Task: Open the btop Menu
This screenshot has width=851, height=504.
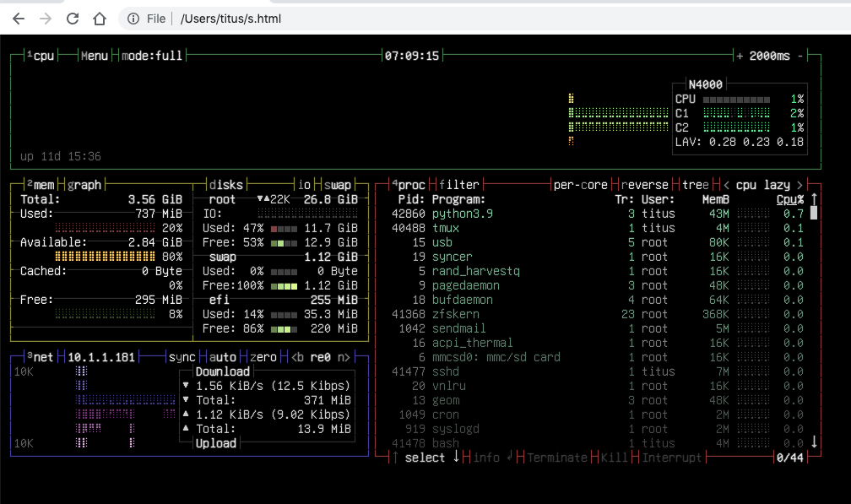Action: [x=95, y=56]
